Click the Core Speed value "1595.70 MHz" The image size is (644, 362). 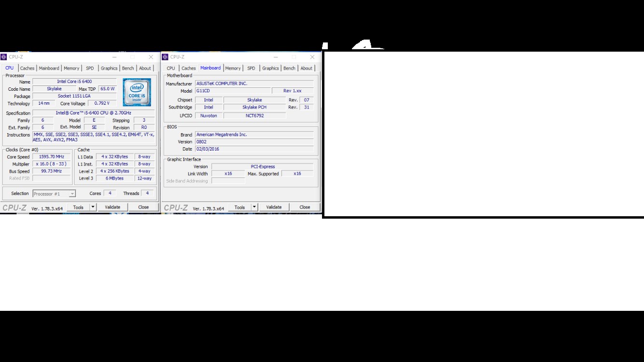[52, 157]
